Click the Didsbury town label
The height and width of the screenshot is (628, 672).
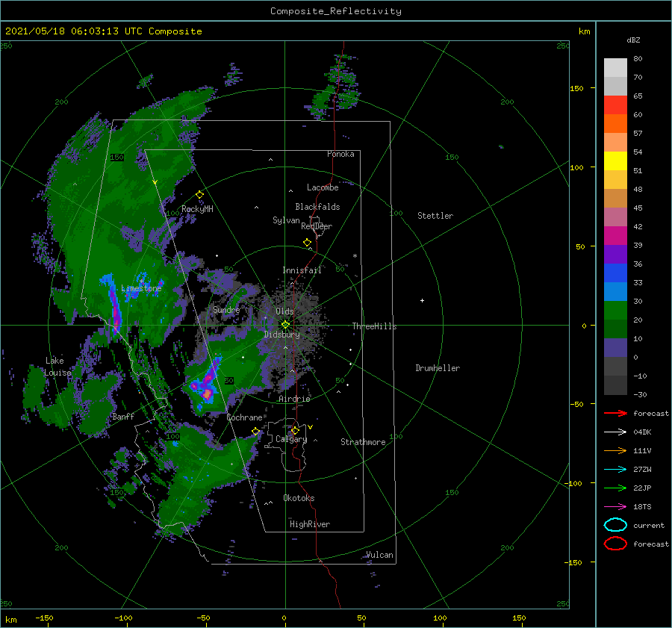click(282, 335)
